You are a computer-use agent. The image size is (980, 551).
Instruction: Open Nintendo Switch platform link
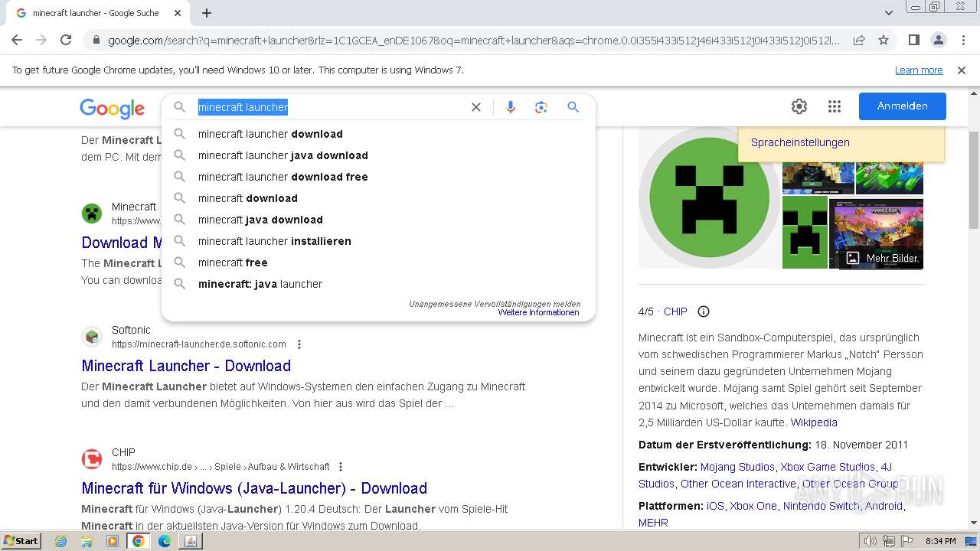pos(822,506)
